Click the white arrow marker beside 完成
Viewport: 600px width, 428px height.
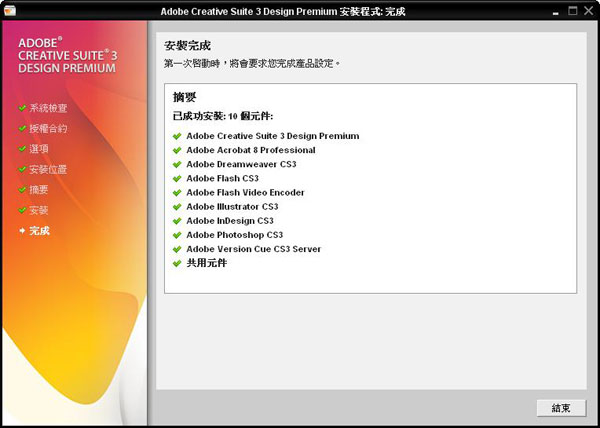(22, 231)
